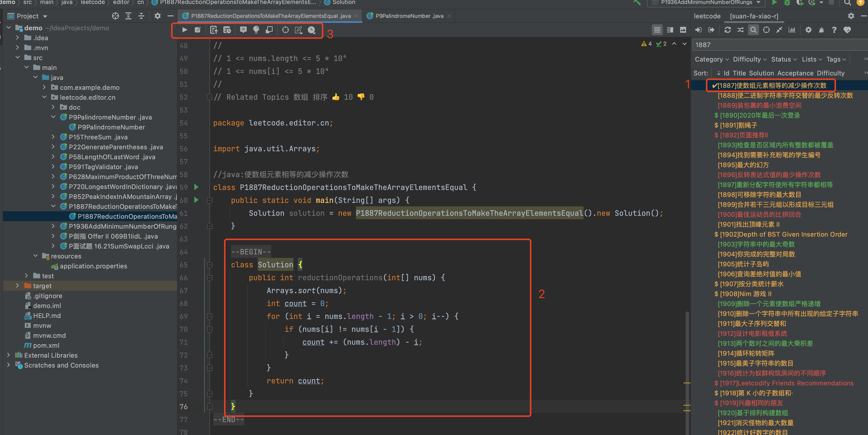
Task: Toggle the search filter magnifier button
Action: pos(753,30)
